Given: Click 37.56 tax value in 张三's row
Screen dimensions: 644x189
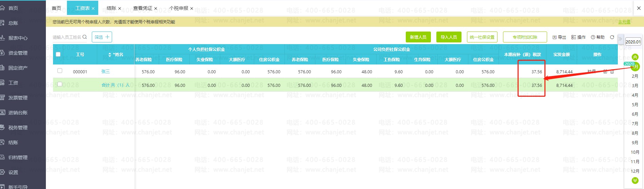Looking at the screenshot, I should coord(537,72).
